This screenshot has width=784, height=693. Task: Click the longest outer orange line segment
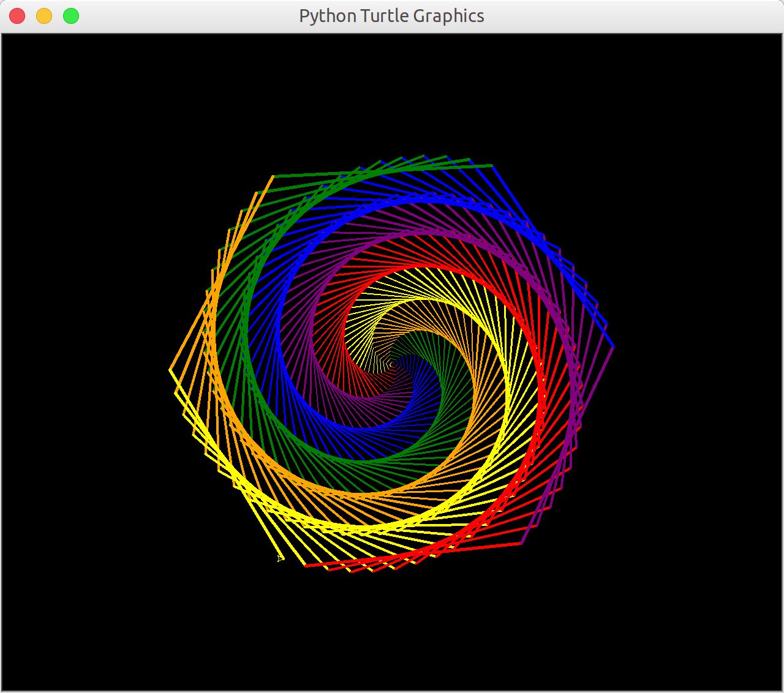pyautogui.click(x=222, y=273)
